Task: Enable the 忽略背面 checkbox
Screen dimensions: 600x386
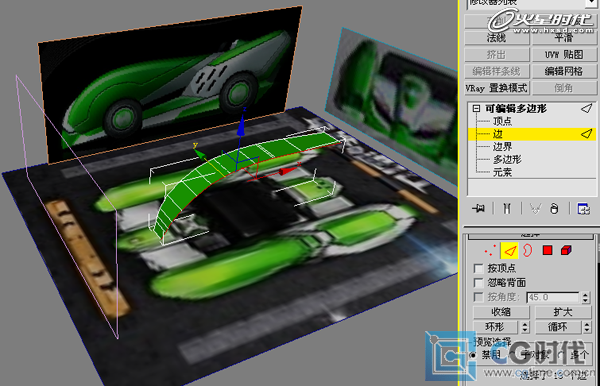Action: tap(478, 283)
